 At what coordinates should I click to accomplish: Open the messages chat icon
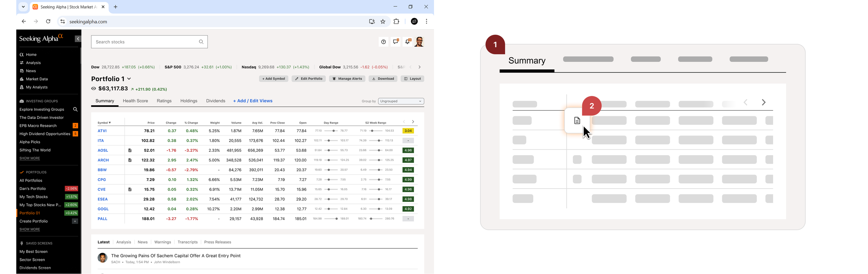[395, 42]
